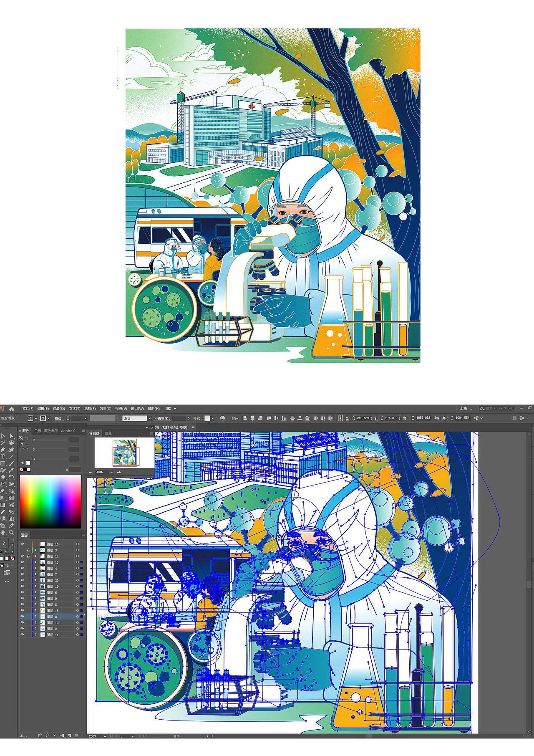This screenshot has height=756, width=534.
Task: Click the Create New Layer icon
Action: 70,736
